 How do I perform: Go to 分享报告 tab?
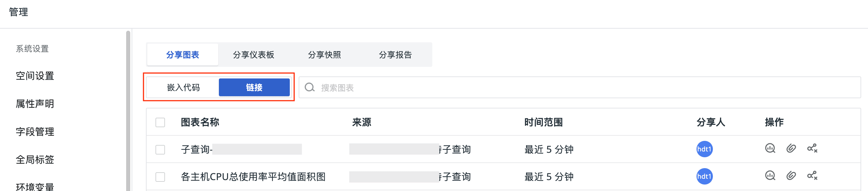[395, 55]
